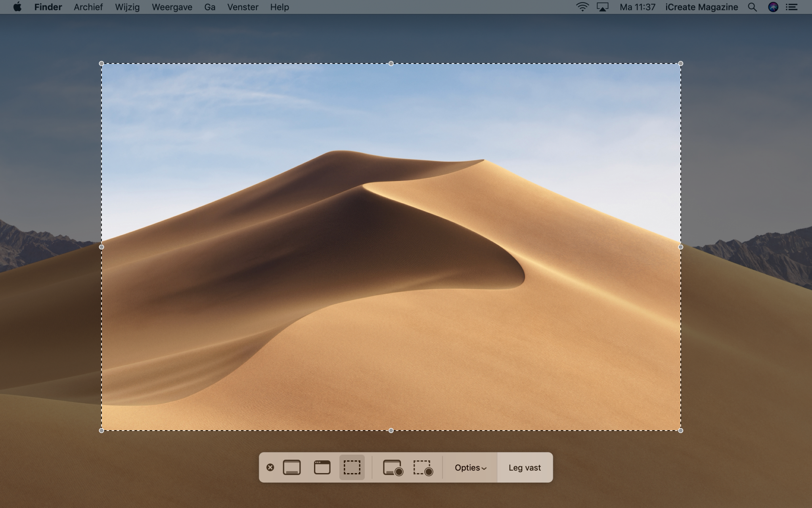
Task: Open the Archief menu
Action: point(88,7)
